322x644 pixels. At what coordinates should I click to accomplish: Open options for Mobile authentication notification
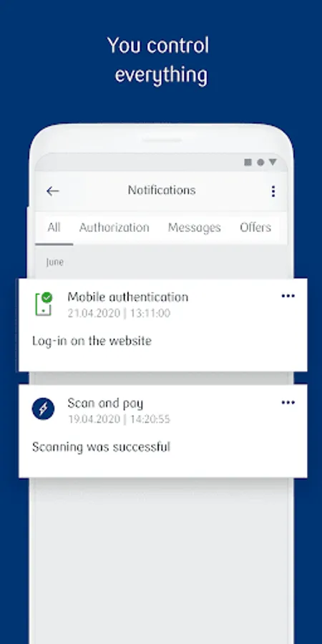[x=288, y=296]
